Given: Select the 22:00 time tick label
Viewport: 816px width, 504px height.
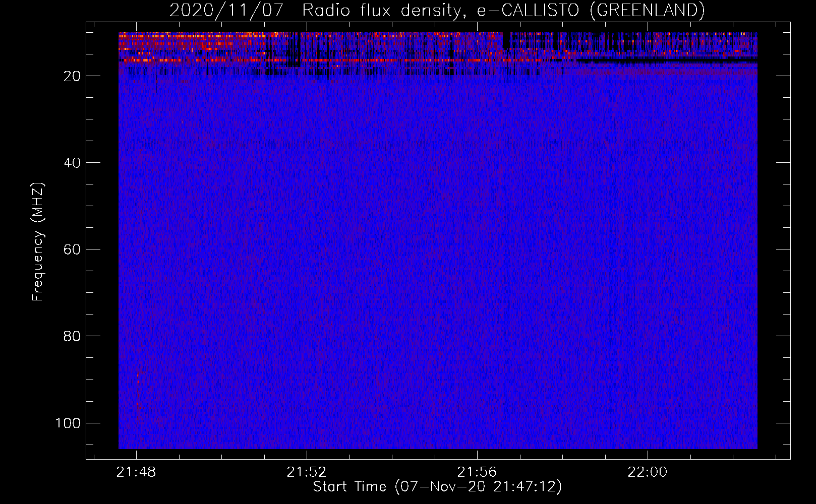Looking at the screenshot, I should tap(648, 472).
